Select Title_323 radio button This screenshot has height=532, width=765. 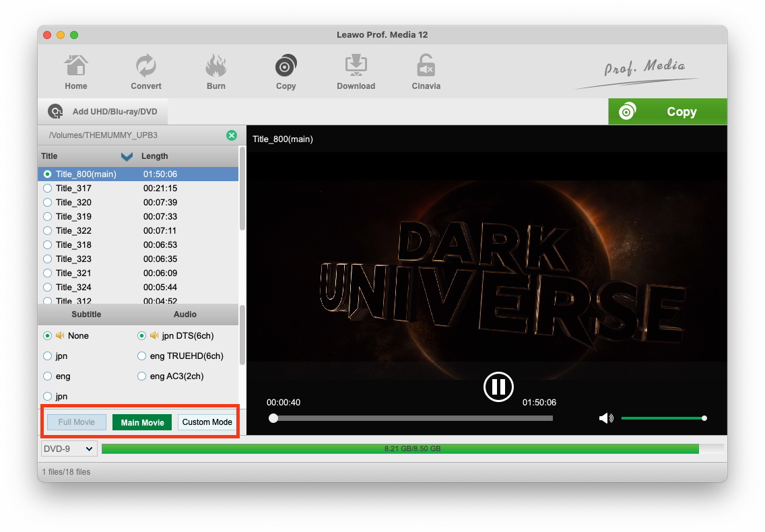pyautogui.click(x=47, y=259)
